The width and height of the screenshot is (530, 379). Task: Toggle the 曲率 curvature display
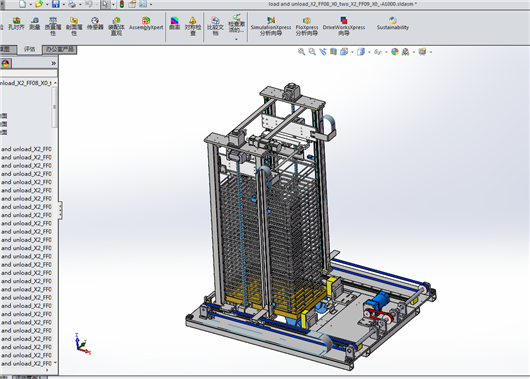174,24
